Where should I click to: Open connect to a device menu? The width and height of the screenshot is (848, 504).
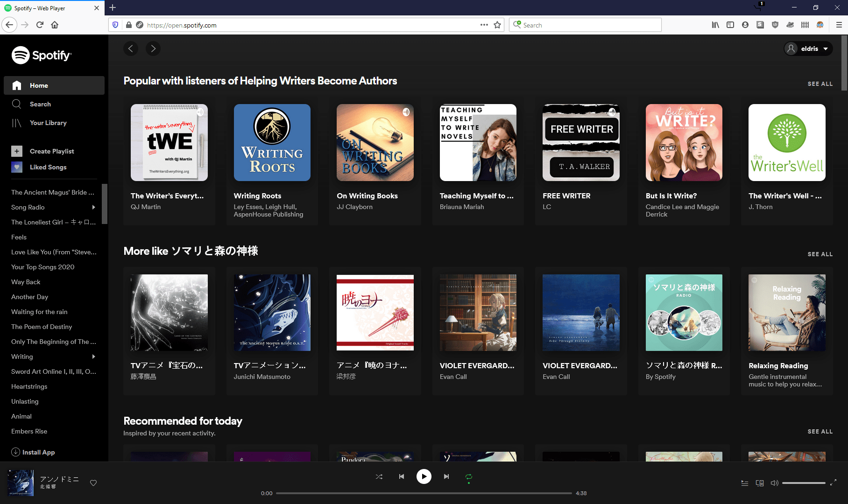760,483
